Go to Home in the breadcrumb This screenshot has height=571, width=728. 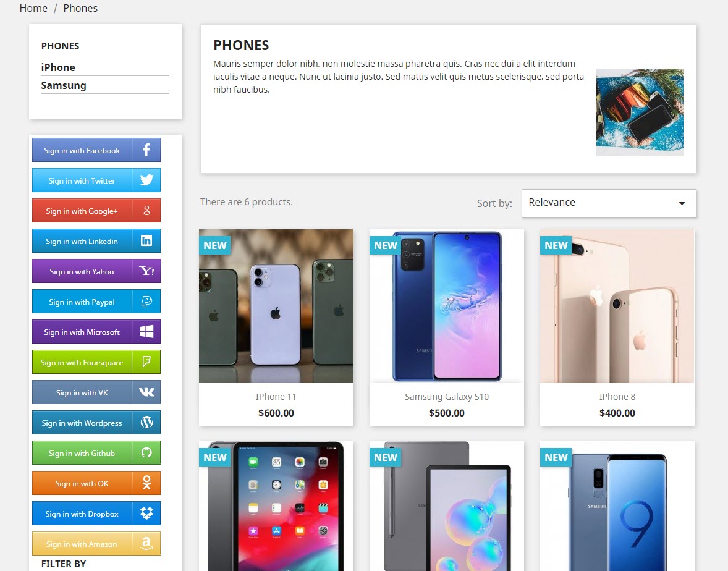pyautogui.click(x=33, y=9)
